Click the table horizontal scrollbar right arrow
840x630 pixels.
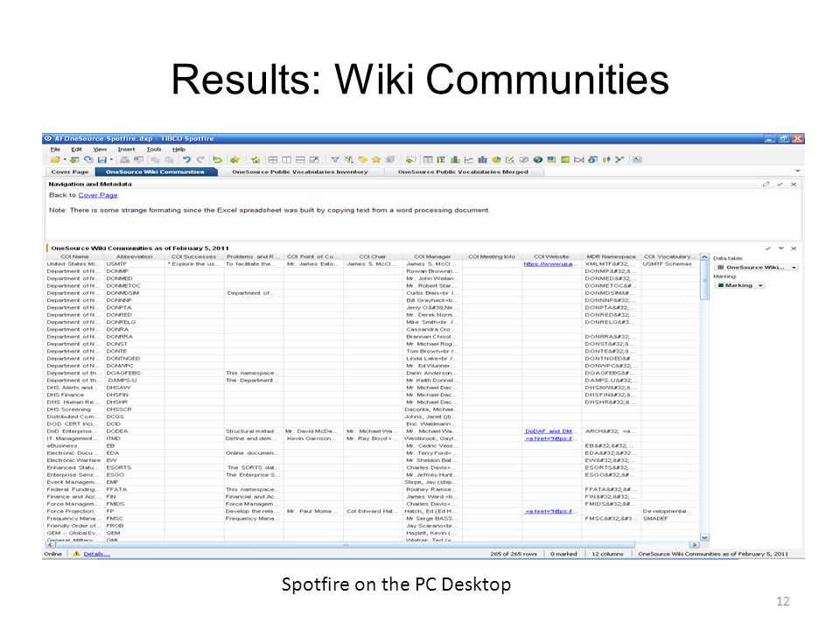click(x=694, y=545)
